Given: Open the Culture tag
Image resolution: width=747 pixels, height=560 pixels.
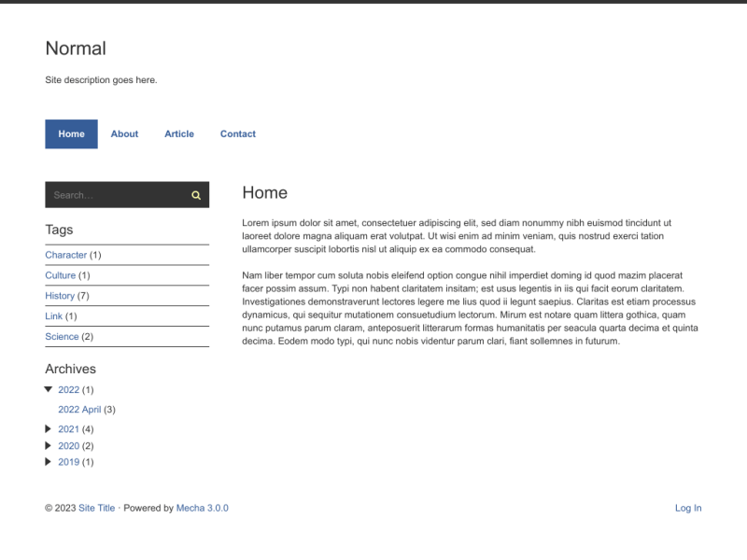Looking at the screenshot, I should (61, 275).
